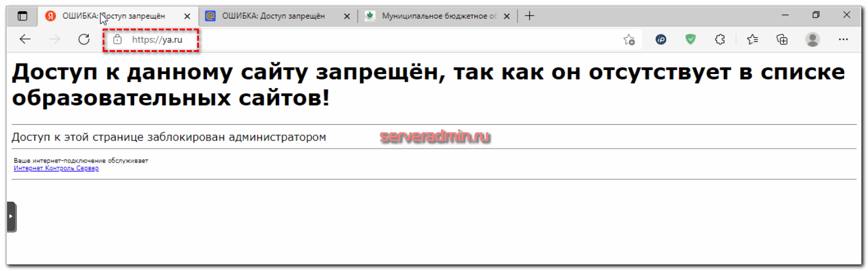Close the second 'ОШИБКА: Доступ запрещён' tab

(346, 16)
